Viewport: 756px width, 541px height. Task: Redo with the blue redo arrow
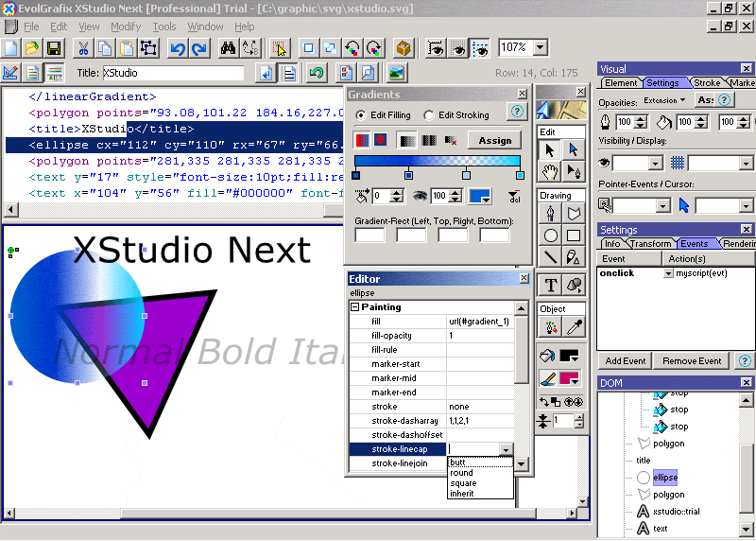[x=199, y=48]
